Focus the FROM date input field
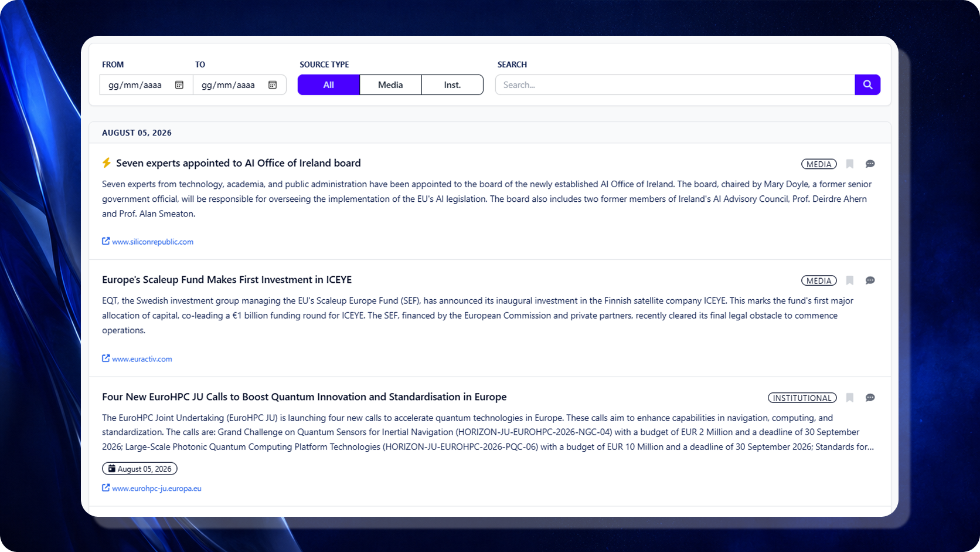Image resolution: width=980 pixels, height=552 pixels. click(x=147, y=84)
